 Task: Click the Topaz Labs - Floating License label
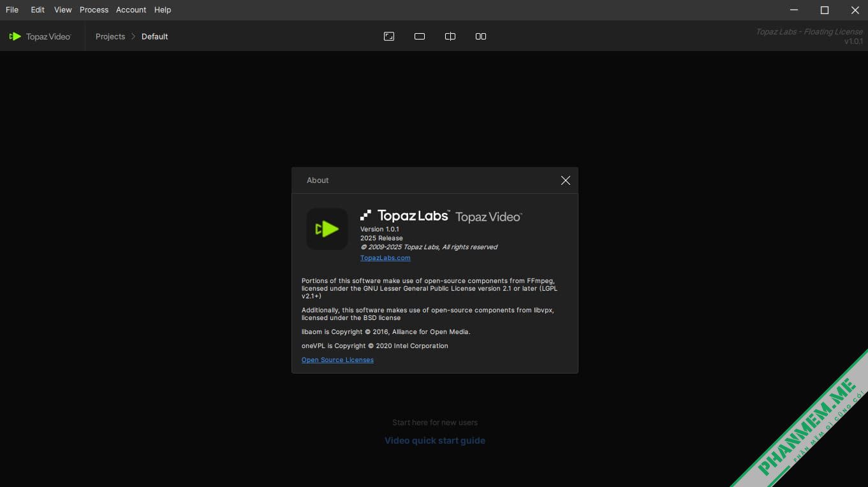point(809,32)
